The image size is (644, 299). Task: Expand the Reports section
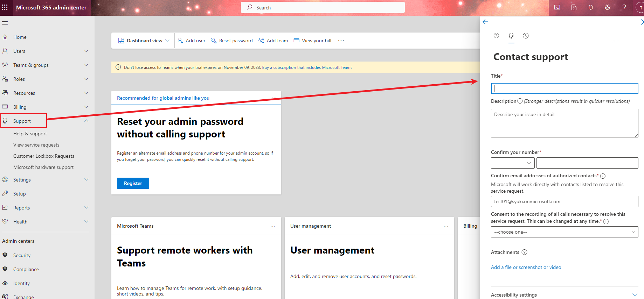[86, 208]
